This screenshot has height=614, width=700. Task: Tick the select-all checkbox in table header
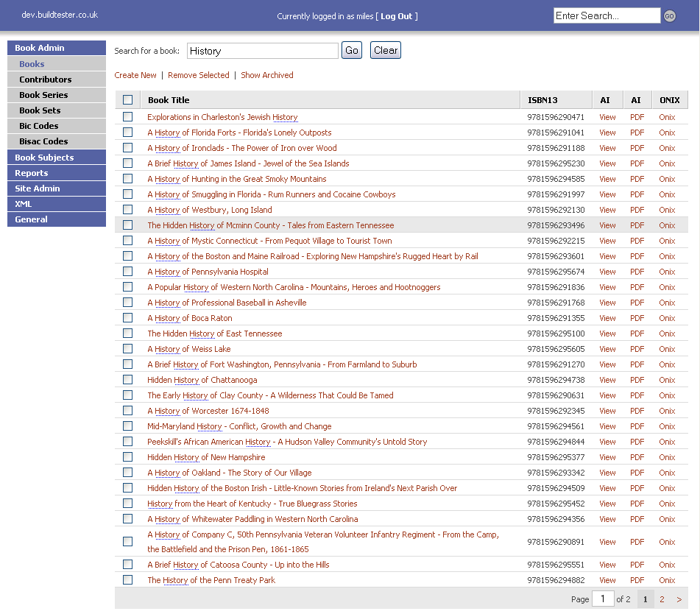point(127,99)
